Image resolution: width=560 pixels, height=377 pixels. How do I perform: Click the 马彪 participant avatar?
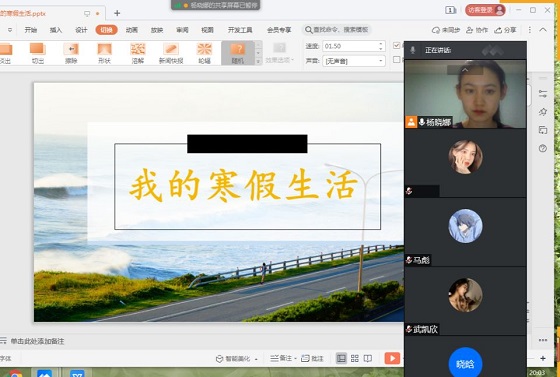coord(465,226)
